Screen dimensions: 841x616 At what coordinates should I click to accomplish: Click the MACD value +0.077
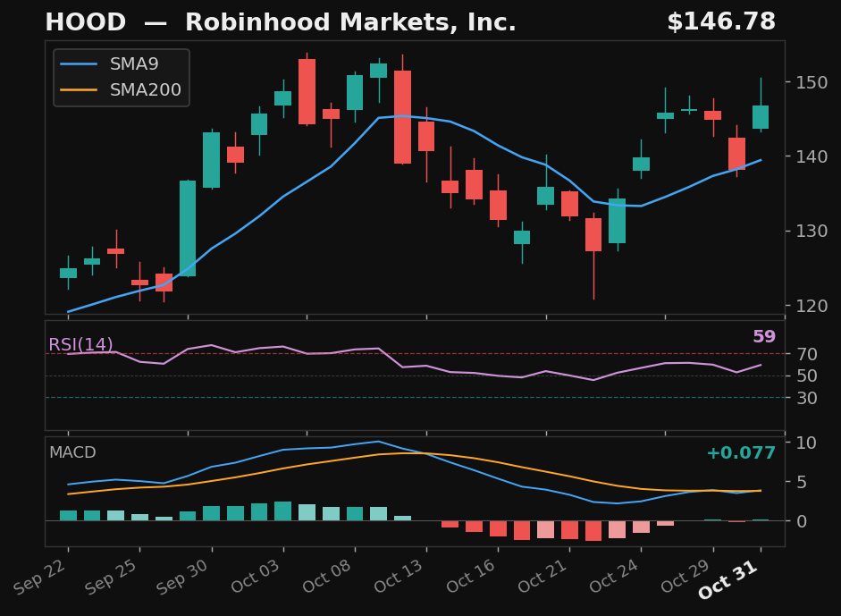pyautogui.click(x=741, y=453)
